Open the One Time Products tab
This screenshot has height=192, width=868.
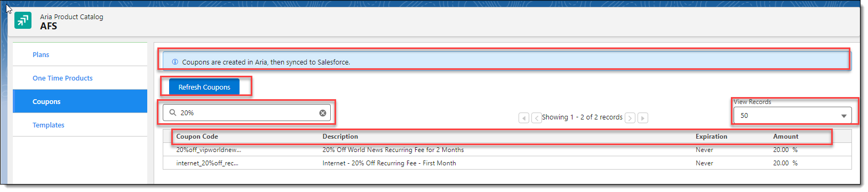tap(80, 78)
